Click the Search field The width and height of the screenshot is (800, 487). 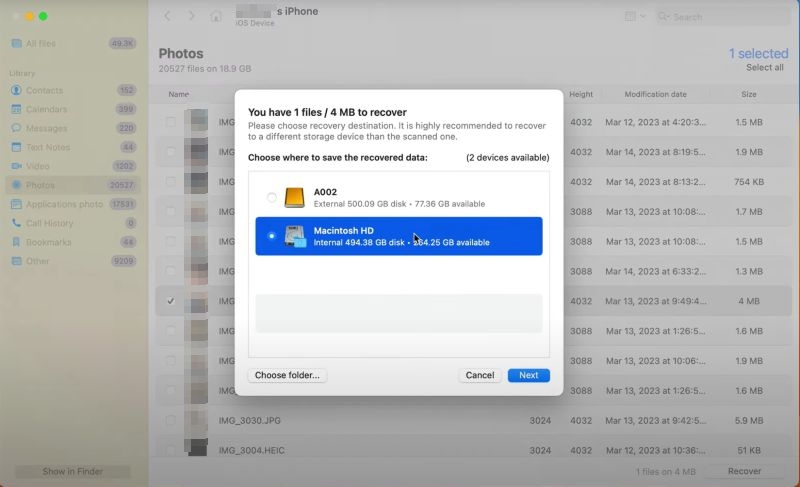(722, 17)
